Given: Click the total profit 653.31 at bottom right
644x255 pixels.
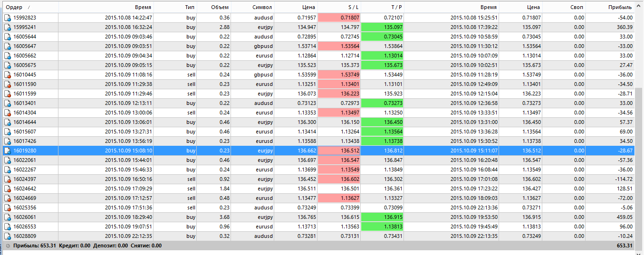Looking at the screenshot, I should click(625, 246).
